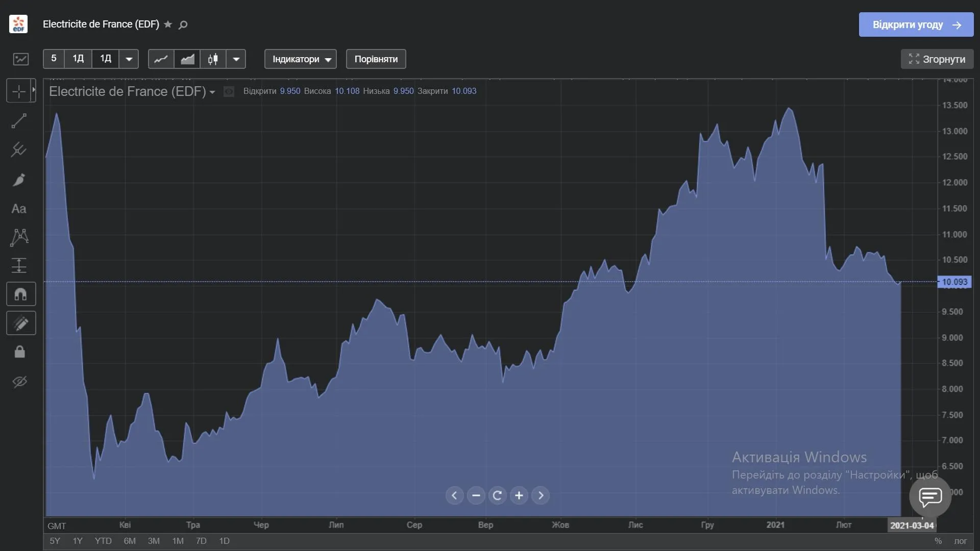
Task: Collapse chart with Згорнути button
Action: pyautogui.click(x=937, y=59)
